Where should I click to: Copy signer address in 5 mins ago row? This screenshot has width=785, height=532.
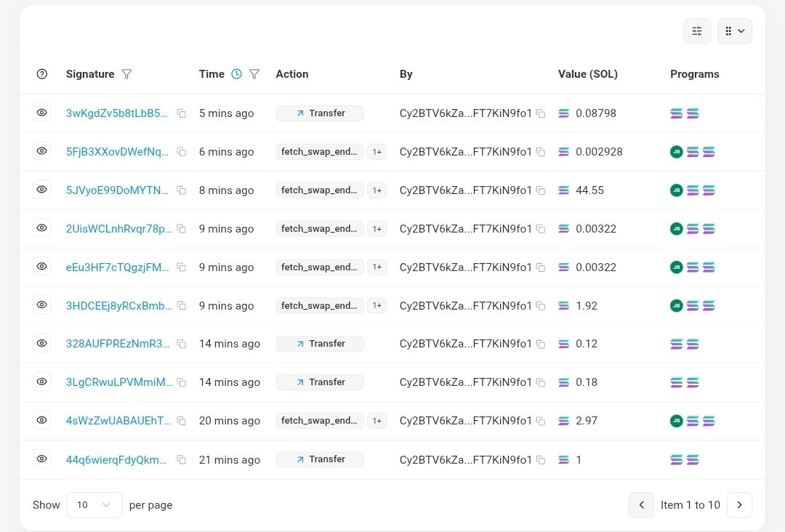click(x=541, y=113)
